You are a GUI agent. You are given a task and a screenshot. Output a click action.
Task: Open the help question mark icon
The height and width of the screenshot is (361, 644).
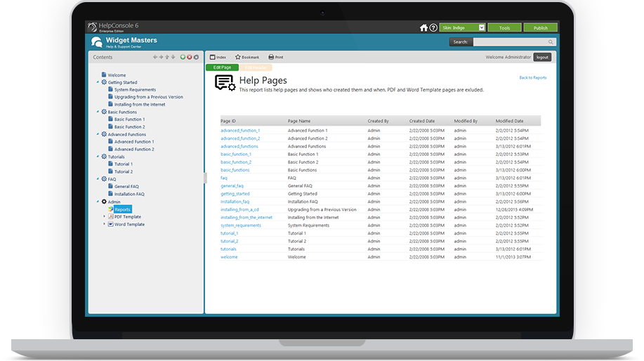(433, 27)
